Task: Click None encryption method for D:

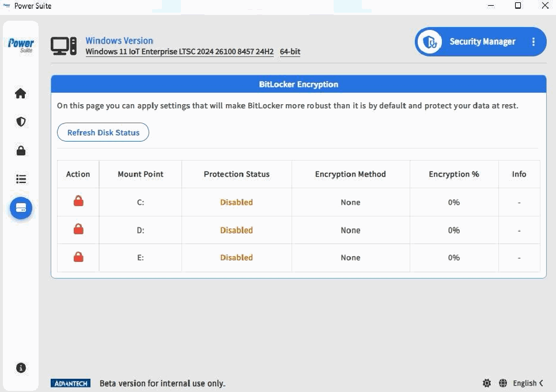Action: (x=350, y=230)
